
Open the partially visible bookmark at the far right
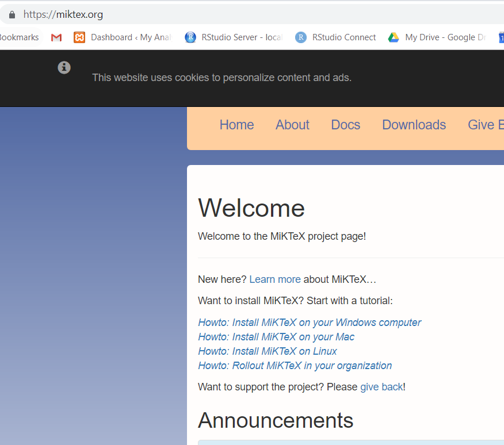pyautogui.click(x=500, y=37)
